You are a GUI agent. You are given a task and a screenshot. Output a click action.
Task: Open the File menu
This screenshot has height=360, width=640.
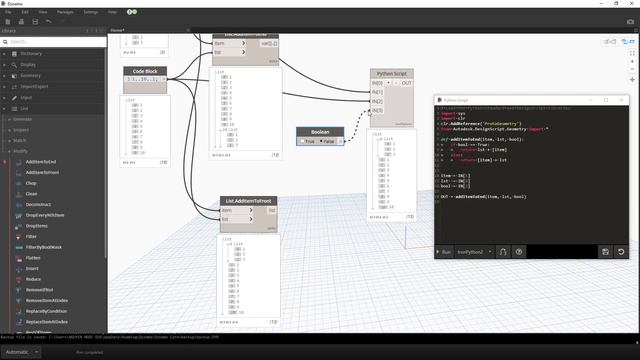click(x=8, y=12)
